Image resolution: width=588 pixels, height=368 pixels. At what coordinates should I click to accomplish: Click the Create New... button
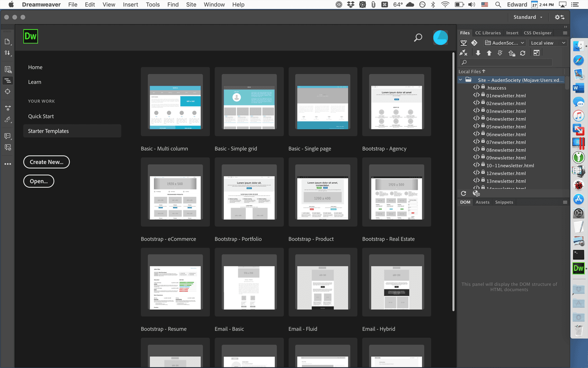[46, 162]
